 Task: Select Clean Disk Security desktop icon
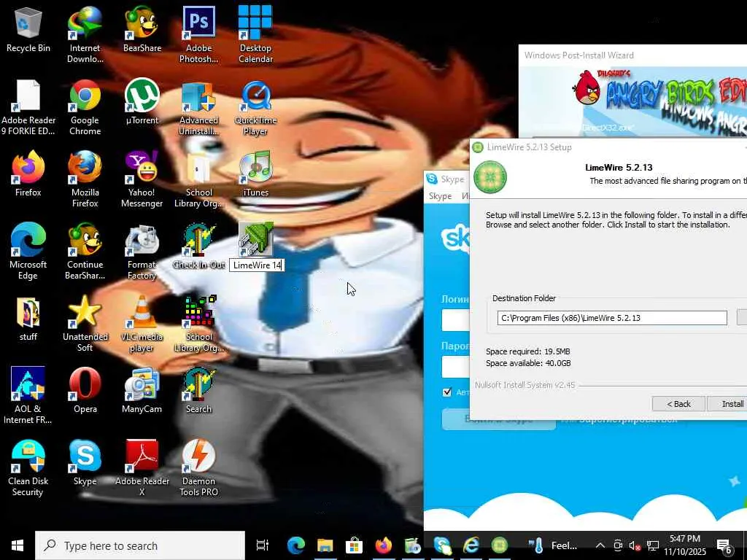28,468
